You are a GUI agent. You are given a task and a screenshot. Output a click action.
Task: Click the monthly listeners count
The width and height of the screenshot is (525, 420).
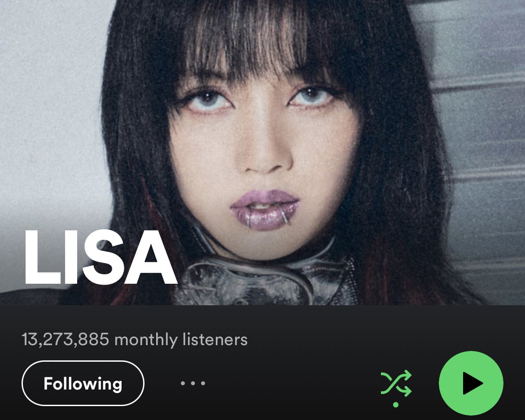click(66, 339)
